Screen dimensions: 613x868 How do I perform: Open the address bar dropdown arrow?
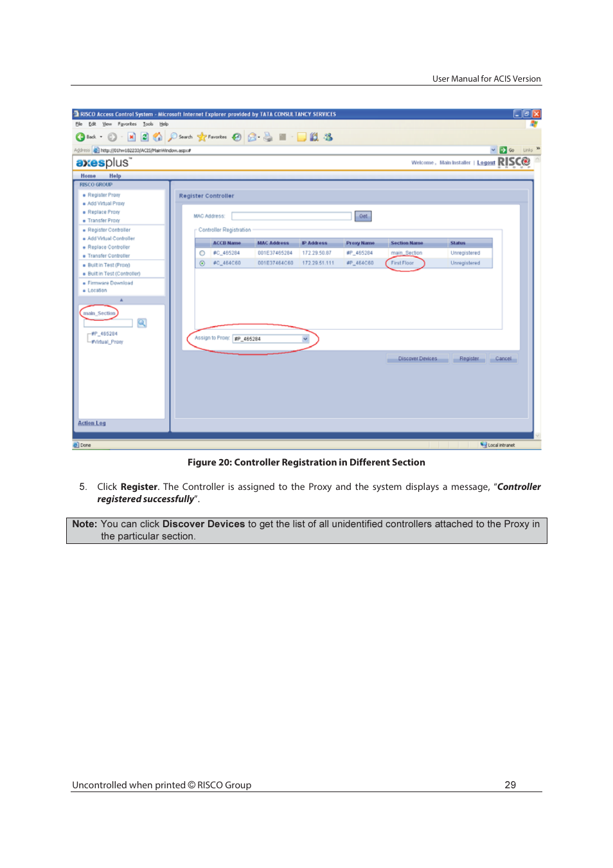coord(493,150)
